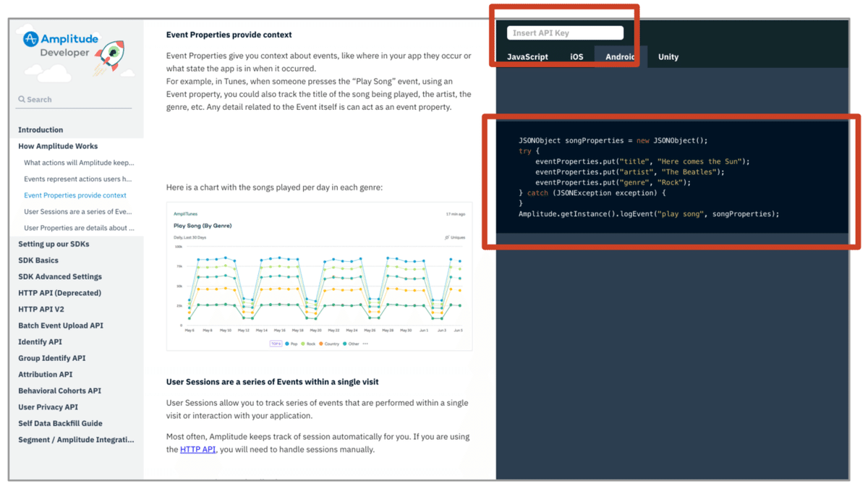
Task: Open User Properties are details subsection
Action: [79, 228]
